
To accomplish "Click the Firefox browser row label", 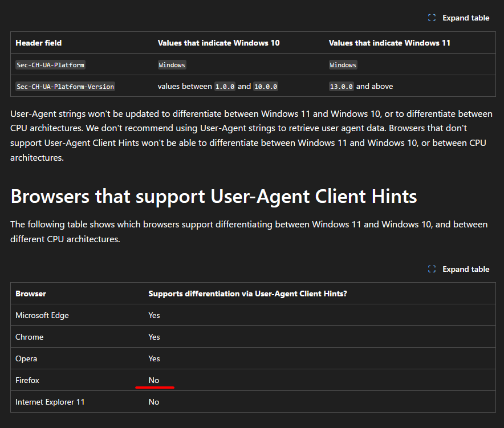I will coord(27,380).
